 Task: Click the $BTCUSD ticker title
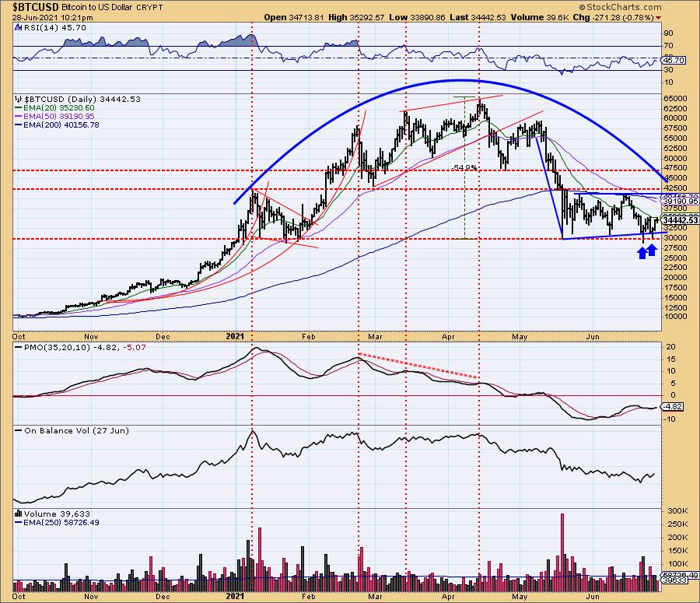(x=35, y=7)
